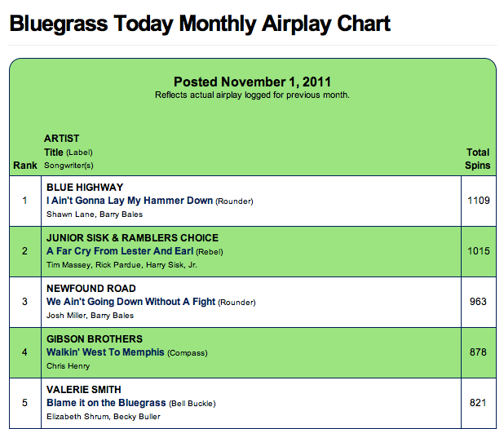Viewport: 504px width, 429px height.
Task: Click We Ain't Going Down Without A Fight
Action: (x=130, y=302)
